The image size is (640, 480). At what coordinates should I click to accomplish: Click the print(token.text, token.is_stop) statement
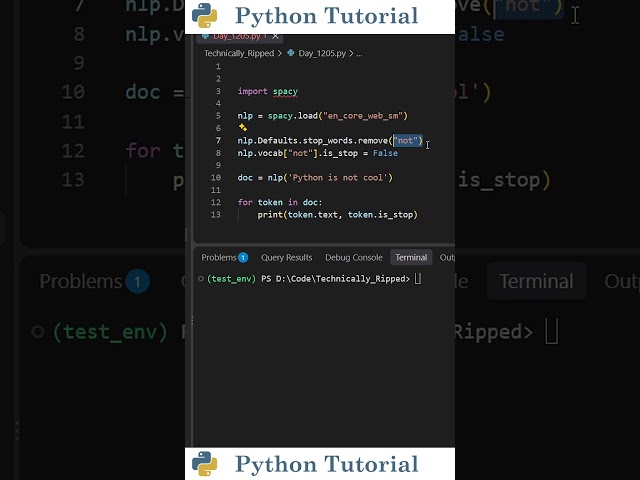338,215
